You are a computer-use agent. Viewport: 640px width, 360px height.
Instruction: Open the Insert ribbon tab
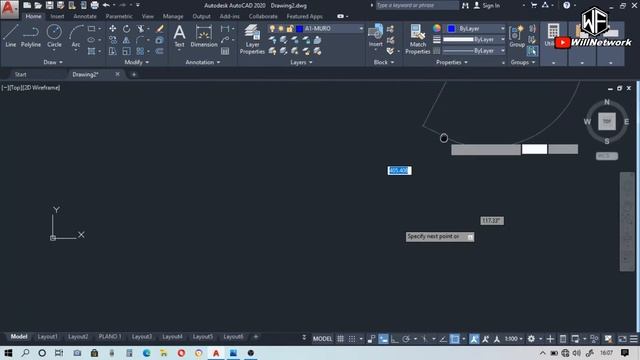(57, 16)
